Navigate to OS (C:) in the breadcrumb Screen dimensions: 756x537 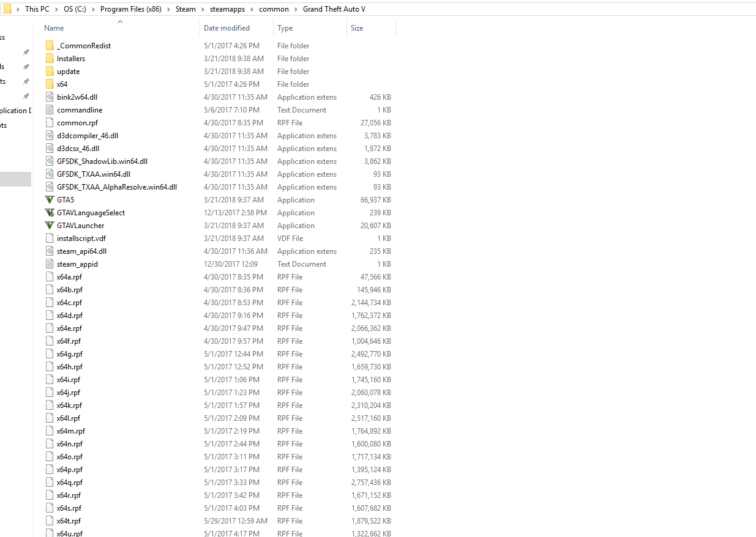pos(75,9)
